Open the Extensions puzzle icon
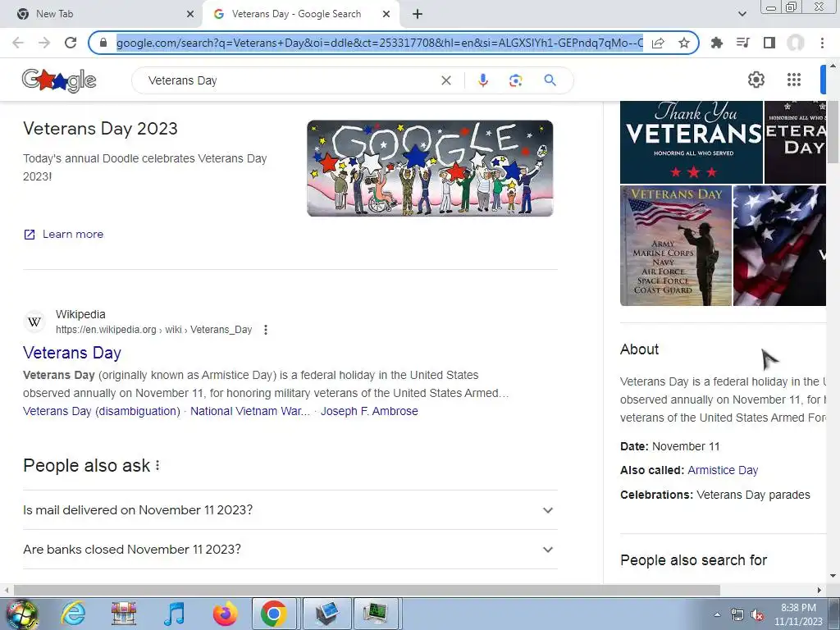 pyautogui.click(x=716, y=43)
